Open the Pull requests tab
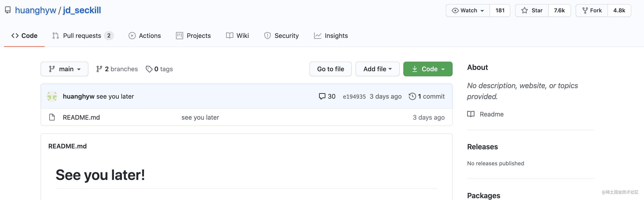This screenshot has height=200, width=644. pyautogui.click(x=83, y=36)
